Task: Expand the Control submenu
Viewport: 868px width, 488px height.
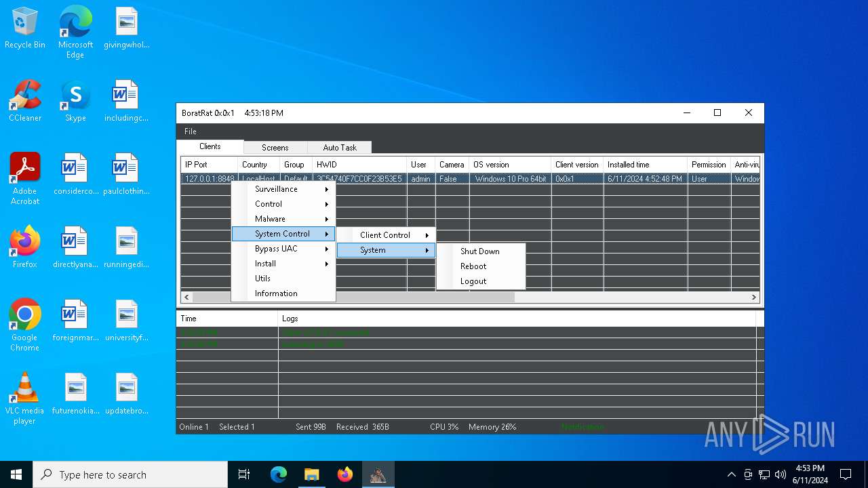Action: (x=283, y=204)
